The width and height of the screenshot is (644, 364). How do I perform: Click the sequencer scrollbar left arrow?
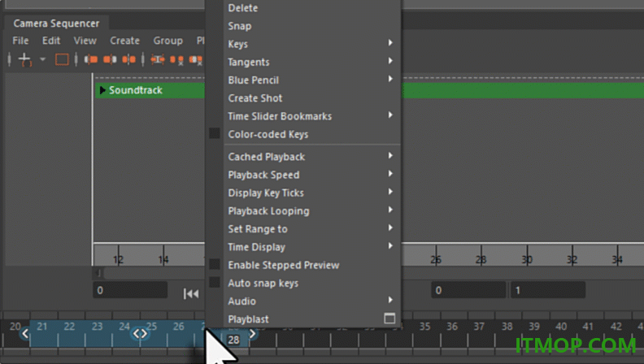click(98, 273)
